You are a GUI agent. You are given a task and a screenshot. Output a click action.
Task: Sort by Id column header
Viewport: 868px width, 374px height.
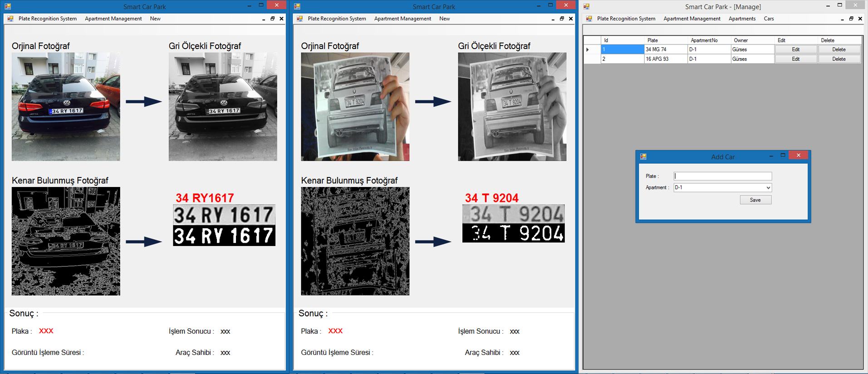tap(623, 40)
